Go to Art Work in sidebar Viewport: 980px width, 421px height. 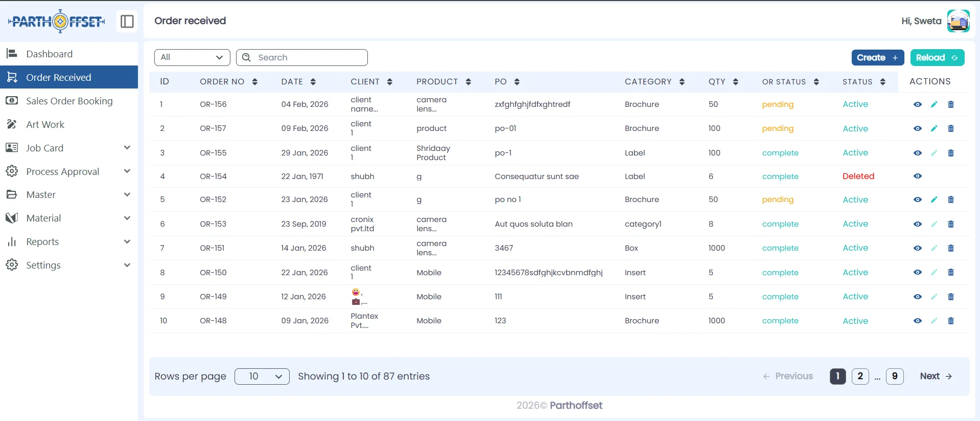[x=45, y=124]
